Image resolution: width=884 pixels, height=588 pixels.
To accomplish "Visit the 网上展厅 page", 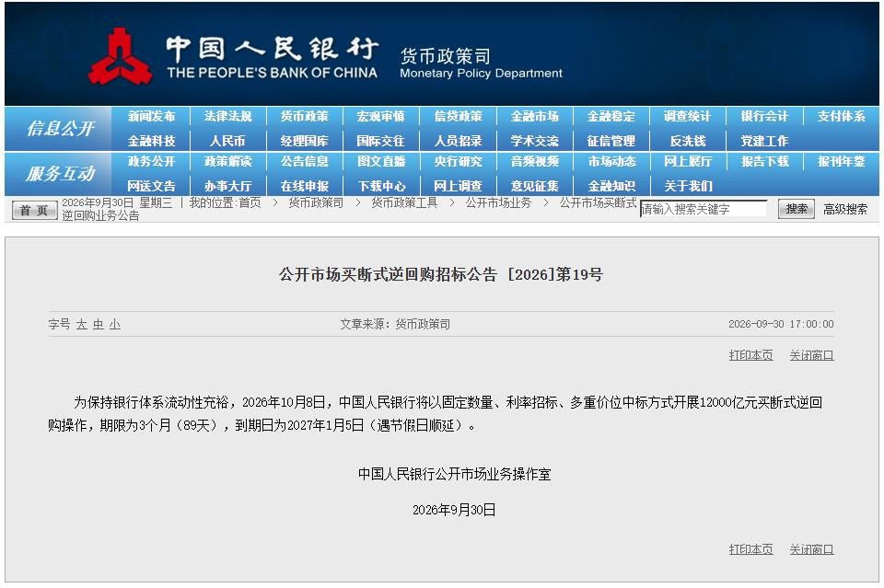I will (688, 162).
